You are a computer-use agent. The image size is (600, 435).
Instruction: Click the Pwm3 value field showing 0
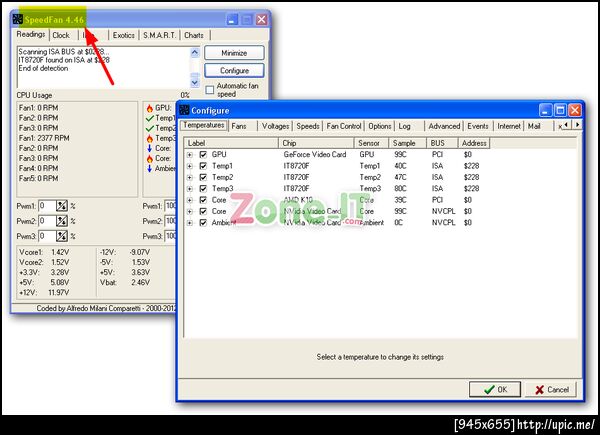pyautogui.click(x=47, y=236)
